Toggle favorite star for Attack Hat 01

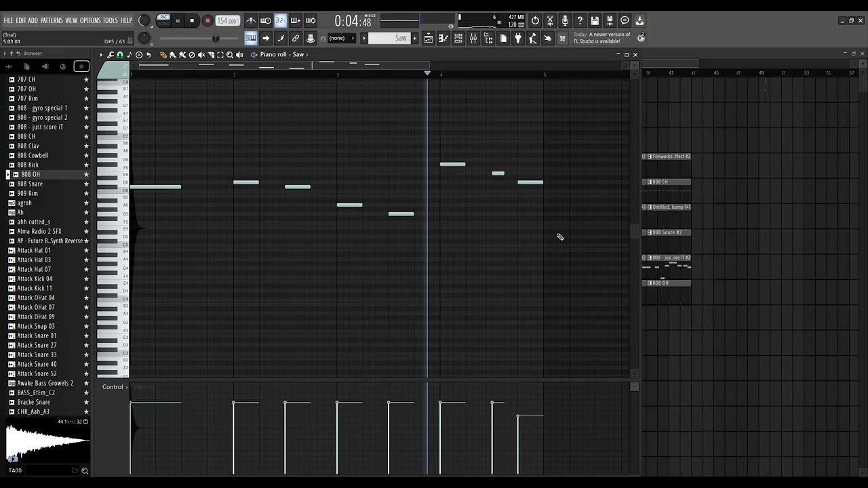pos(86,250)
